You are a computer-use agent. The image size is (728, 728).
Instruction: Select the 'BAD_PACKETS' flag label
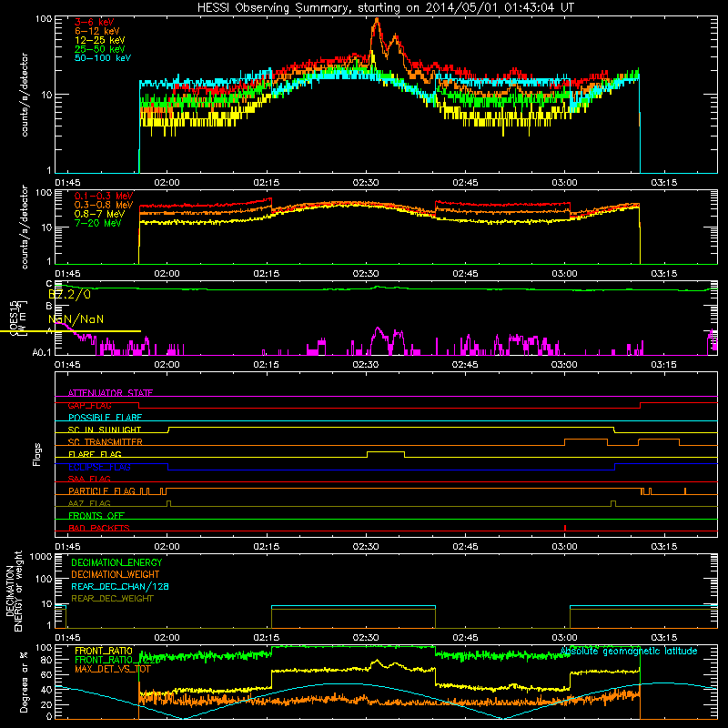click(x=99, y=528)
